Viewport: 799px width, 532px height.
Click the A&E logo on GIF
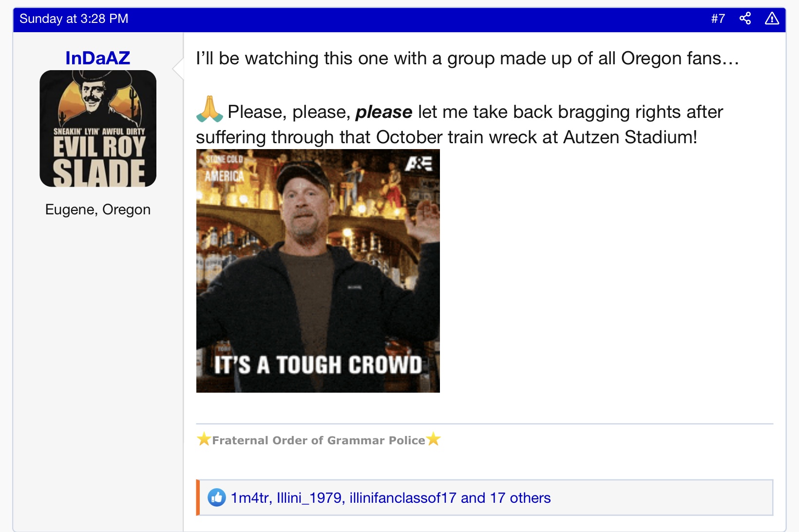pyautogui.click(x=418, y=164)
